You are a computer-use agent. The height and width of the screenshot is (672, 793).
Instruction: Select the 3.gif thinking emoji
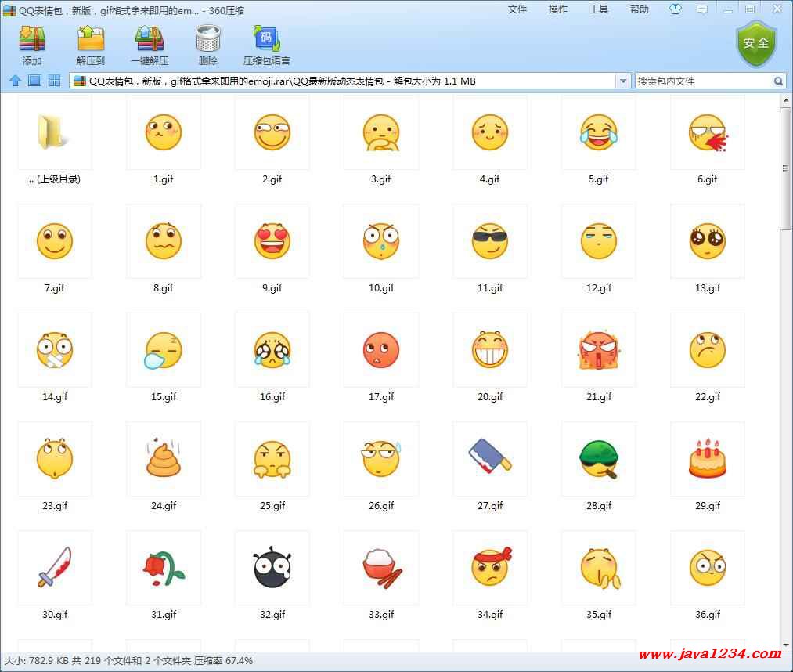pos(380,132)
